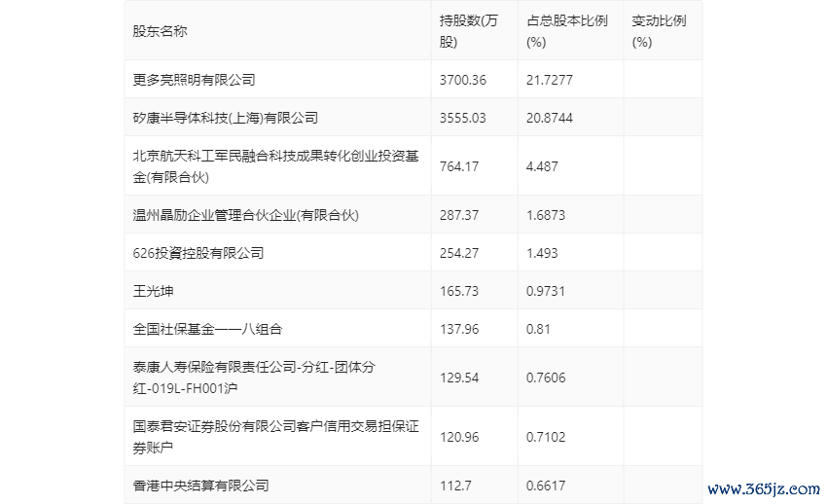Click the 变动比例(%) column header
The width and height of the screenshot is (827, 504).
click(659, 32)
